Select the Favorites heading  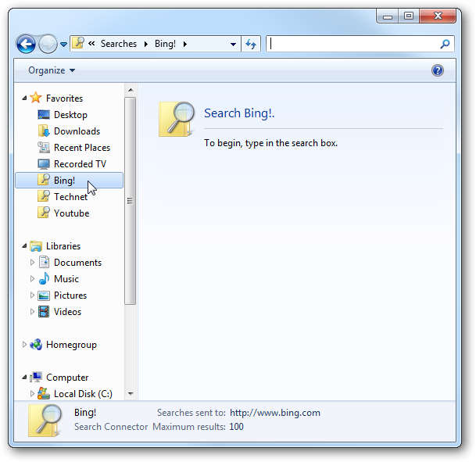point(64,98)
